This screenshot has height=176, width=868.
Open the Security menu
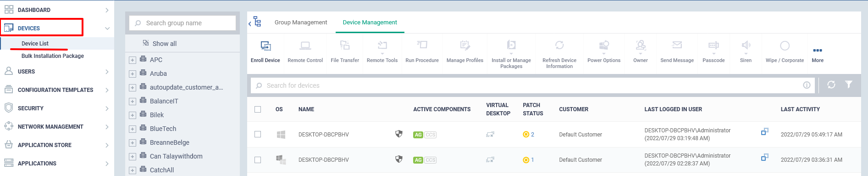(x=57, y=108)
